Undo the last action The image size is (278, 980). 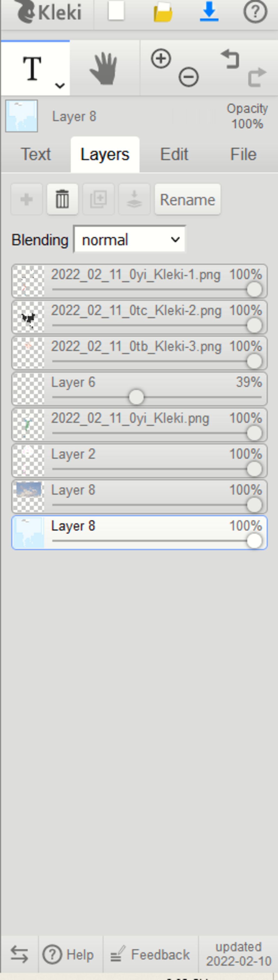tap(230, 59)
